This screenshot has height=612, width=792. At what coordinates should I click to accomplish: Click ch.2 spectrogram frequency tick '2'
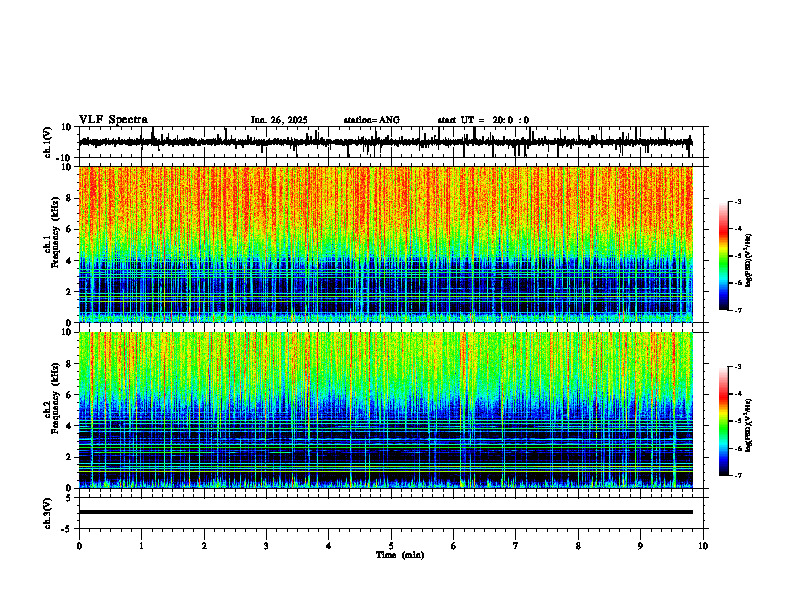click(69, 457)
